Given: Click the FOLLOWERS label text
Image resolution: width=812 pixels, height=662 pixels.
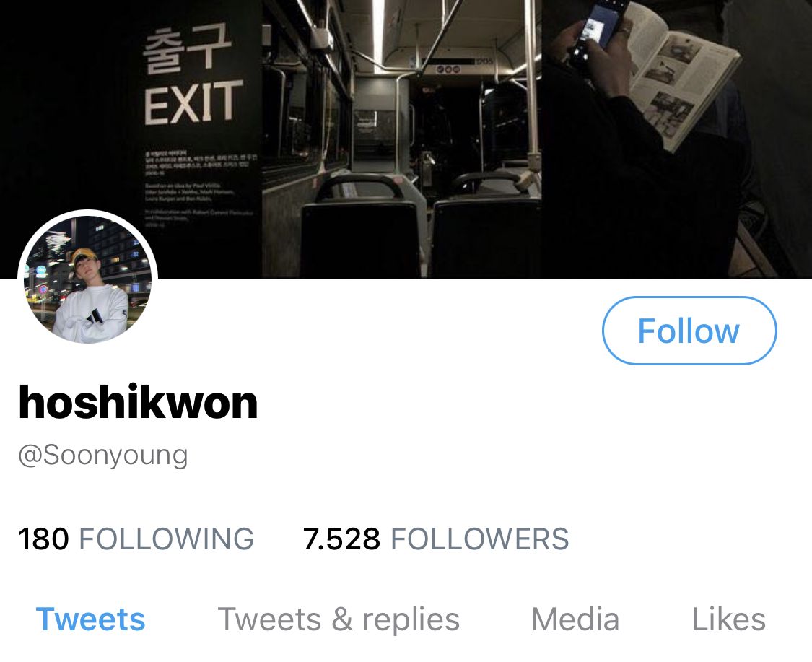Looking at the screenshot, I should [479, 539].
